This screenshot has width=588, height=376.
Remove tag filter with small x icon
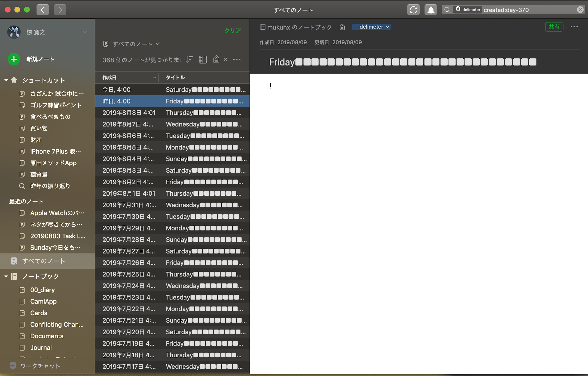click(x=225, y=60)
